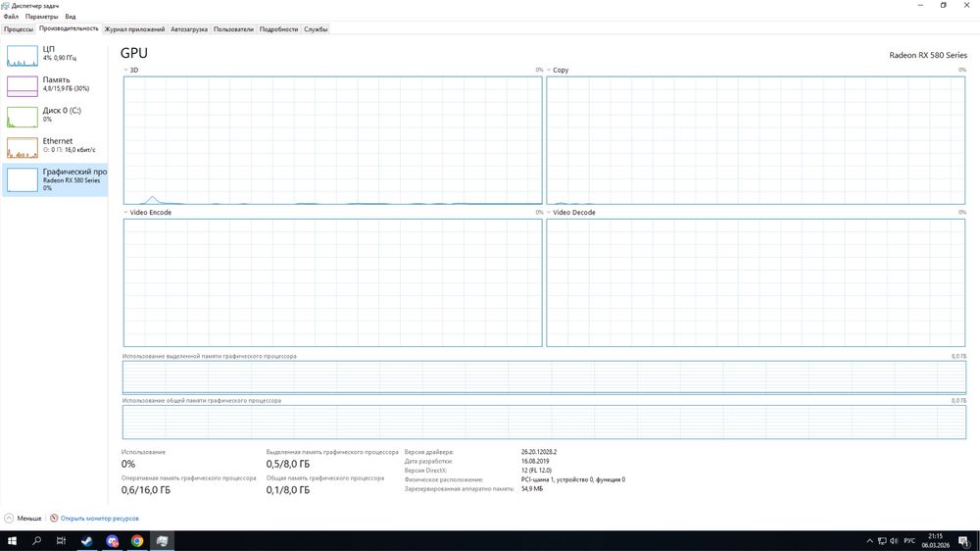Click the network tray icon
The height and width of the screenshot is (551, 980).
click(x=882, y=541)
